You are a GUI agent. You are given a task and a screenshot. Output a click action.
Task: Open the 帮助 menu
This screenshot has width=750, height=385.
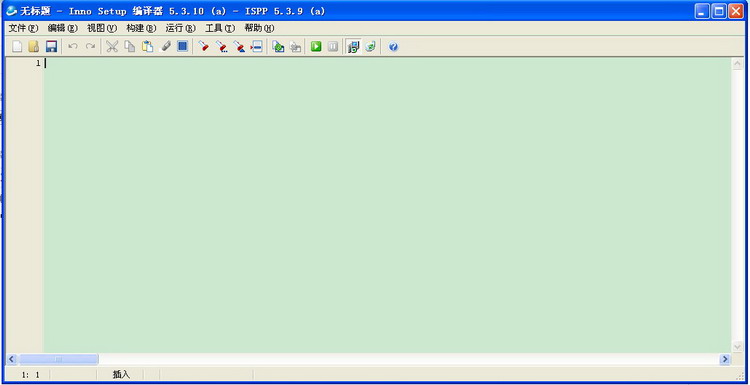[x=259, y=28]
